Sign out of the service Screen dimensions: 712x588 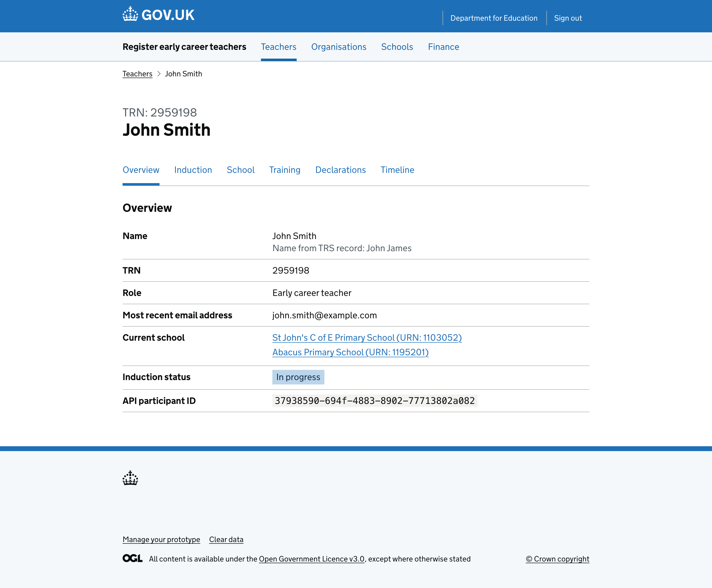[568, 18]
